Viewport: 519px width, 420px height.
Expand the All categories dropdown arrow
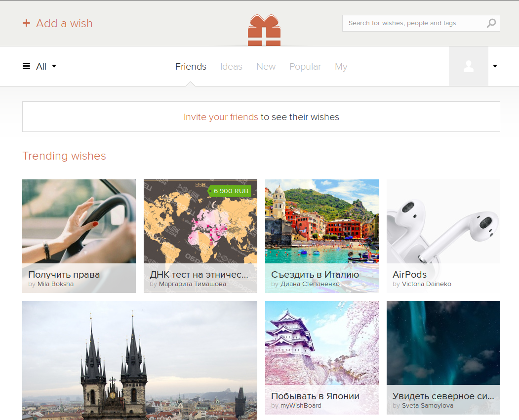coord(54,66)
